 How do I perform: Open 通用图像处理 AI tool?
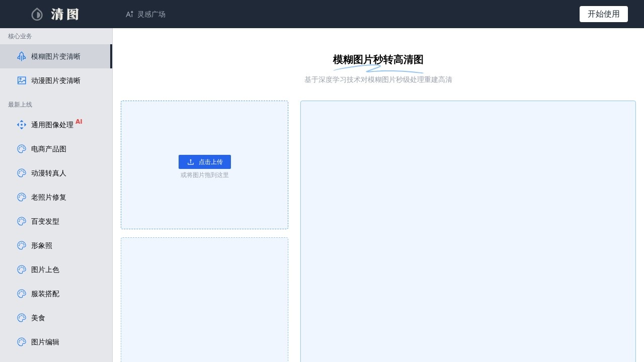pos(21,125)
